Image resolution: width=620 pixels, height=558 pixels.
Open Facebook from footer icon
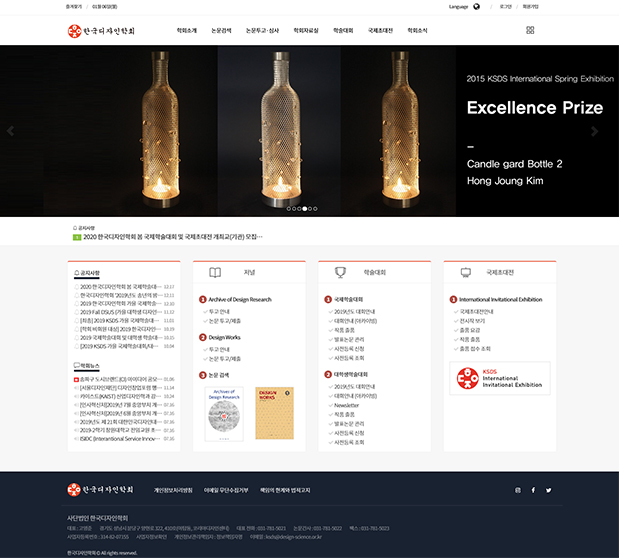click(x=533, y=490)
